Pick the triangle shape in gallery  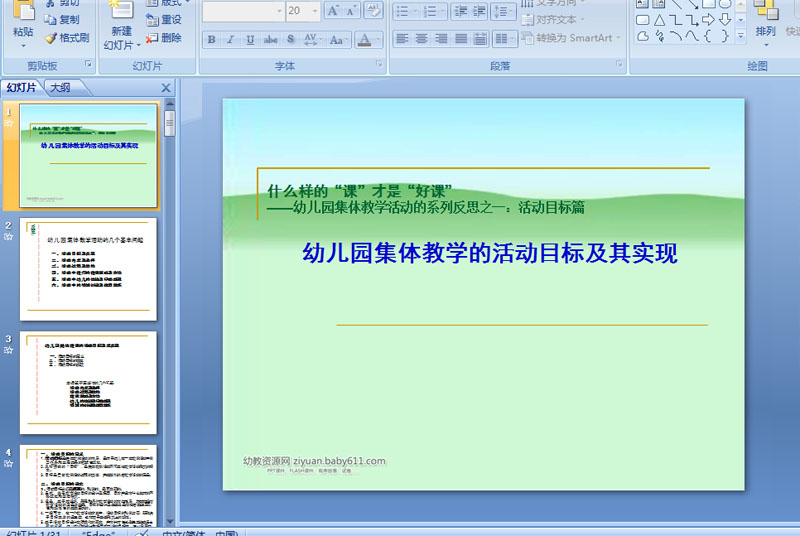[659, 20]
